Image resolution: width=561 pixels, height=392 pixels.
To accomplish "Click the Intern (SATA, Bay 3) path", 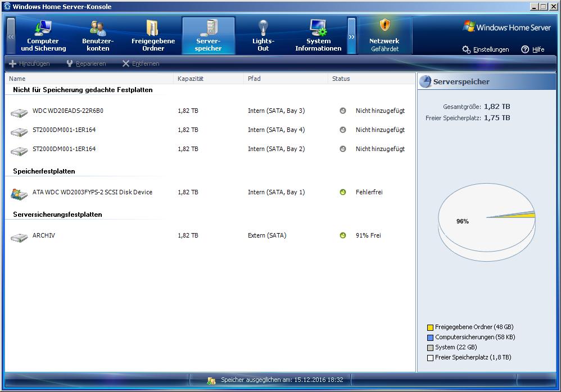I will (x=276, y=111).
